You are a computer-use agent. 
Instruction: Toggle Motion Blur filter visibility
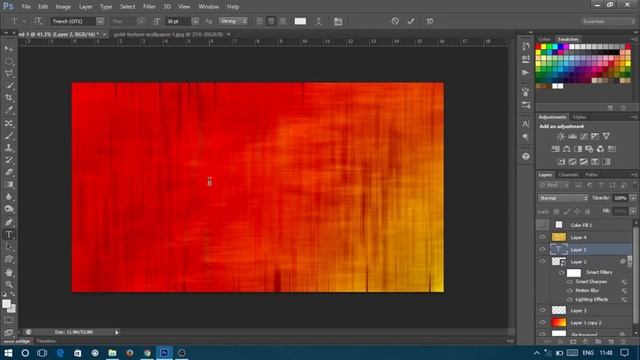569,291
